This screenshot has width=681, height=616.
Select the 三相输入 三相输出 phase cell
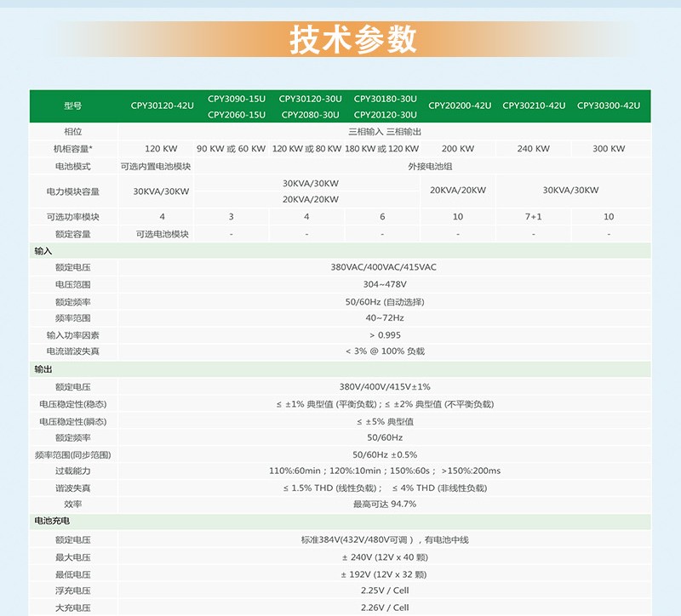coord(385,132)
